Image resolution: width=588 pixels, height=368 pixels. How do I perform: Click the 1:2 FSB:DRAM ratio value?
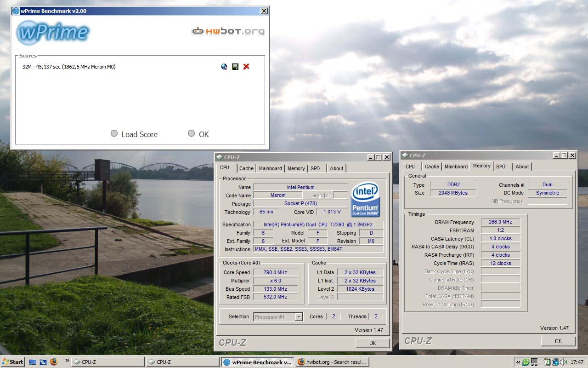(x=500, y=230)
